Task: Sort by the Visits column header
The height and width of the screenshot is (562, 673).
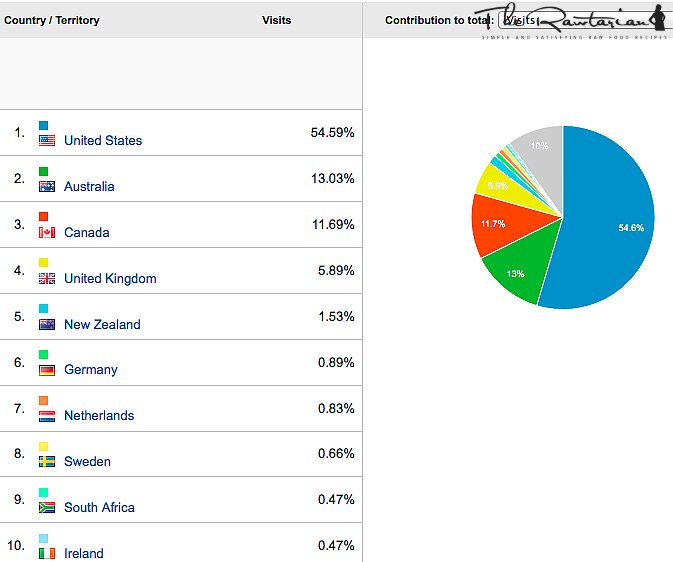Action: pyautogui.click(x=276, y=20)
